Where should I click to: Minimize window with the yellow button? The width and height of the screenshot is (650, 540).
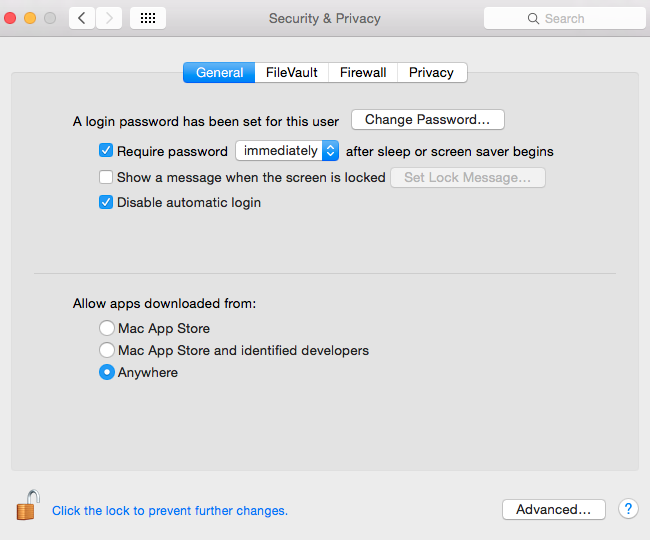30,18
